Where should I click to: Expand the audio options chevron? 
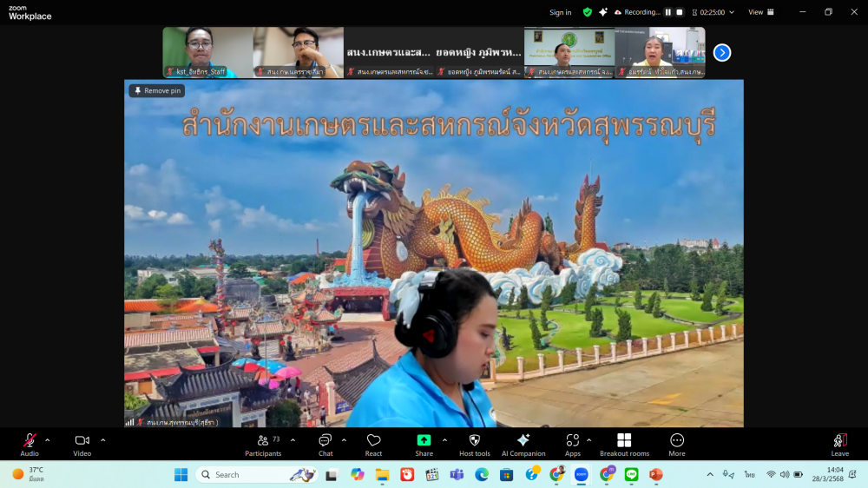47,439
